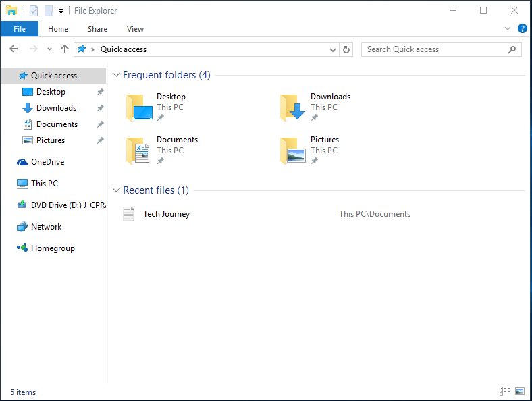Go up one level with up arrow
Screen dimensions: 532x401
point(65,49)
